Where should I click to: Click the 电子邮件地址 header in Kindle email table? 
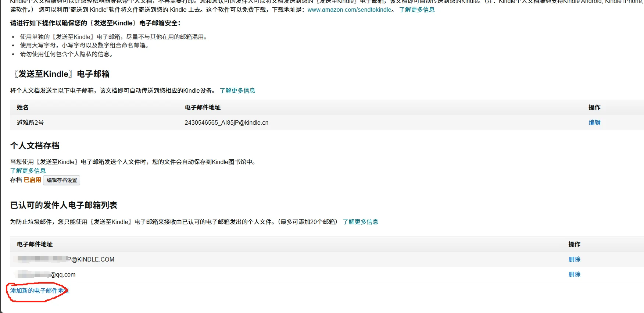coord(203,107)
